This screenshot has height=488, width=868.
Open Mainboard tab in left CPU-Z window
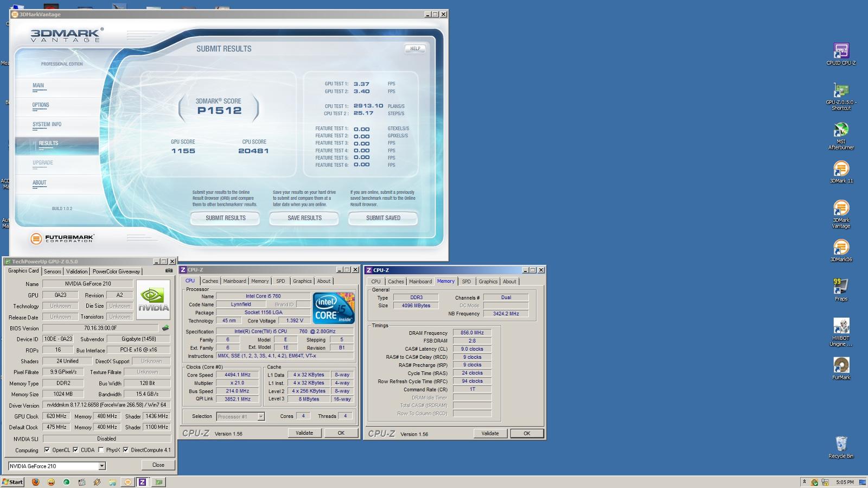coord(234,281)
